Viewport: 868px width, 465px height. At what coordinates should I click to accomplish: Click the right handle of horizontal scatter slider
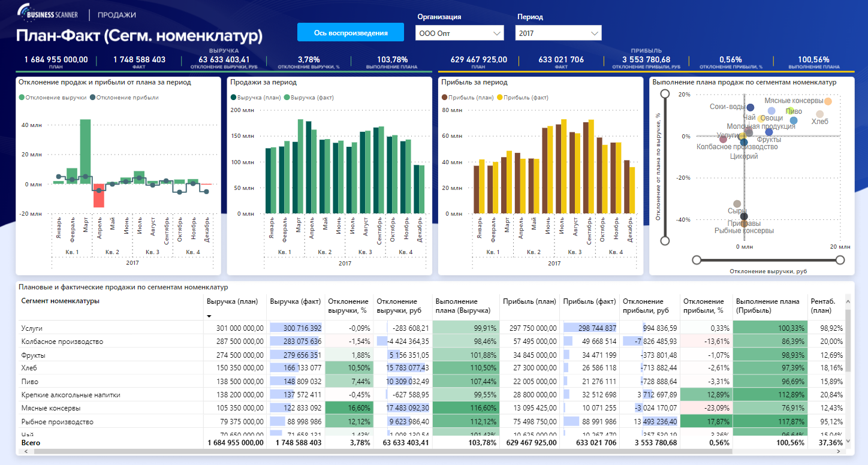(840, 259)
